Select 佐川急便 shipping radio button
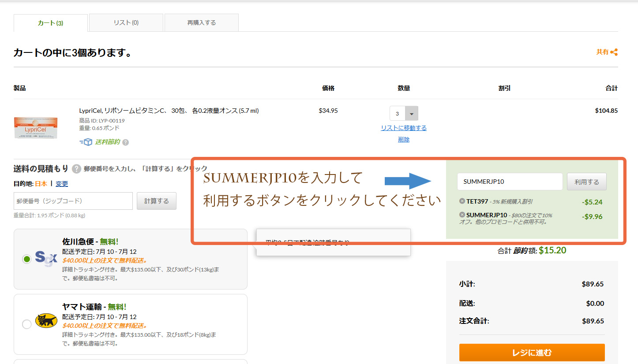The height and width of the screenshot is (364, 638). click(26, 259)
